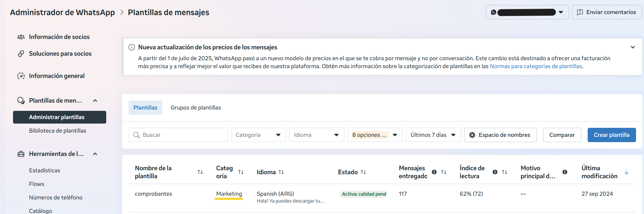Click the Información de socios people icon
Image resolution: width=644 pixels, height=214 pixels.
coord(21,37)
